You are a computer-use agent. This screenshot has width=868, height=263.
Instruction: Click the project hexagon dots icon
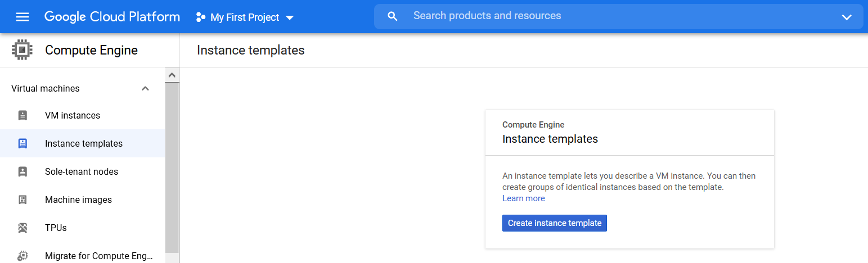click(x=200, y=17)
